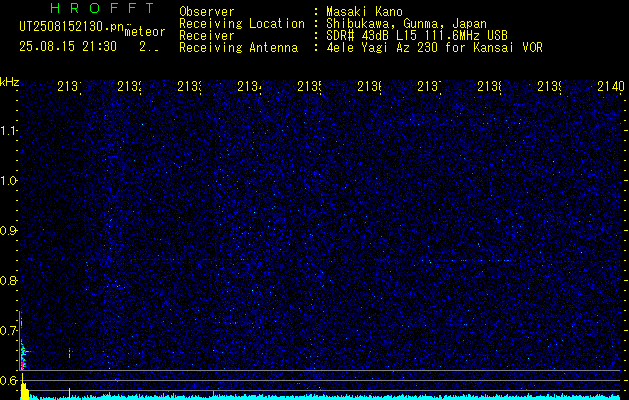Click the Receiving Antenna label
This screenshot has height=400, width=629.
pyautogui.click(x=239, y=47)
